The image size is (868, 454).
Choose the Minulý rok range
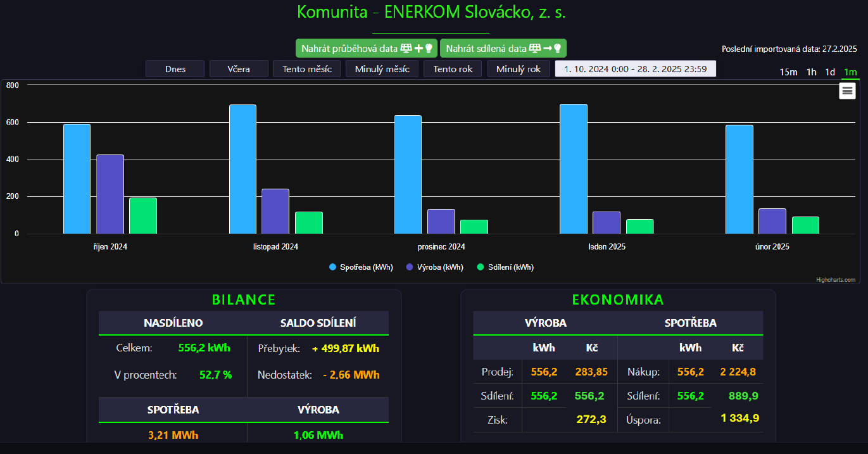tap(519, 69)
